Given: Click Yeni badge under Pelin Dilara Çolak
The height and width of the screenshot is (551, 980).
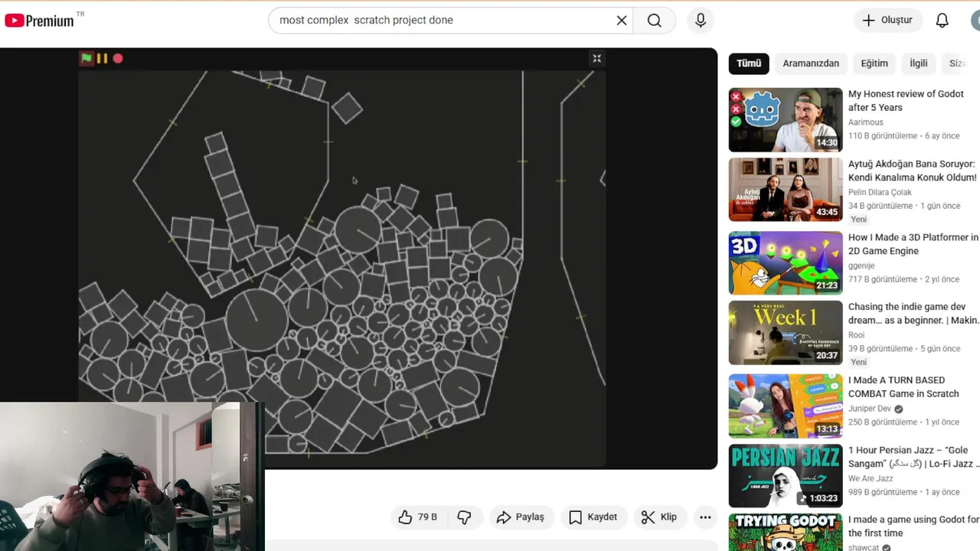Looking at the screenshot, I should [x=859, y=220].
